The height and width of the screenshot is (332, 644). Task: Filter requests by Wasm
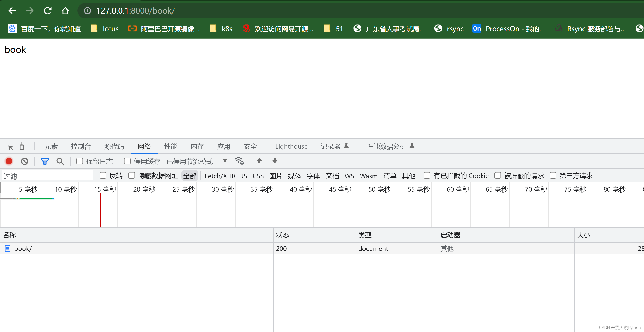(369, 176)
